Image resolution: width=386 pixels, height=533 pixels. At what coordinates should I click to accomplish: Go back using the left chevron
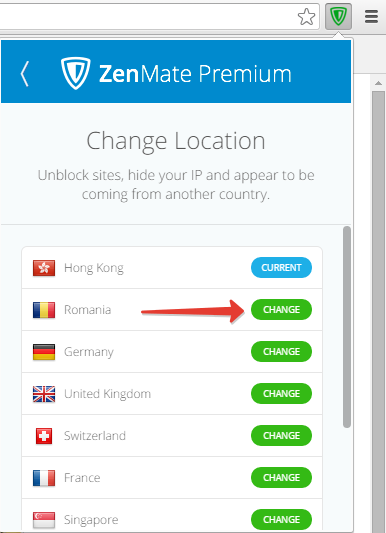24,74
